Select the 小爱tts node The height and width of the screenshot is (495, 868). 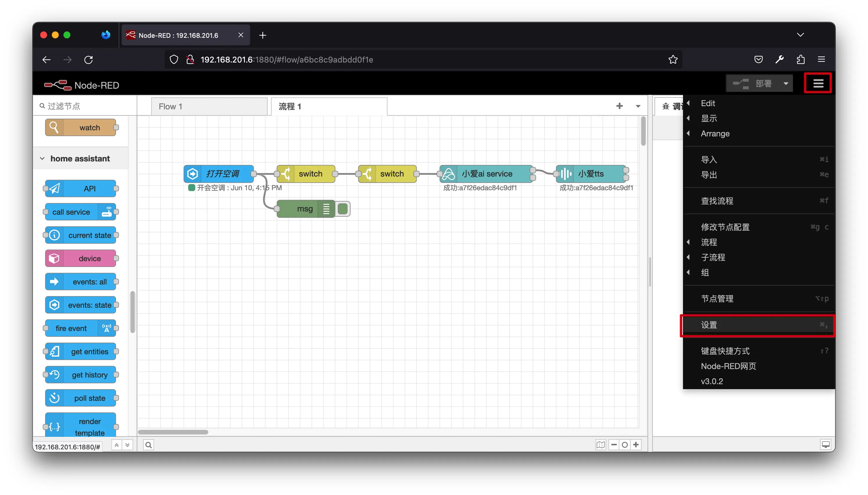click(591, 174)
